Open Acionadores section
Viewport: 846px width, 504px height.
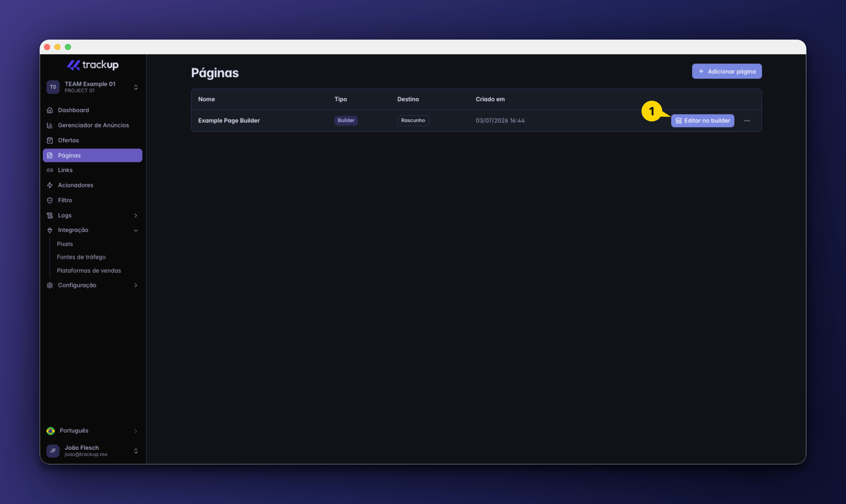(x=93, y=185)
